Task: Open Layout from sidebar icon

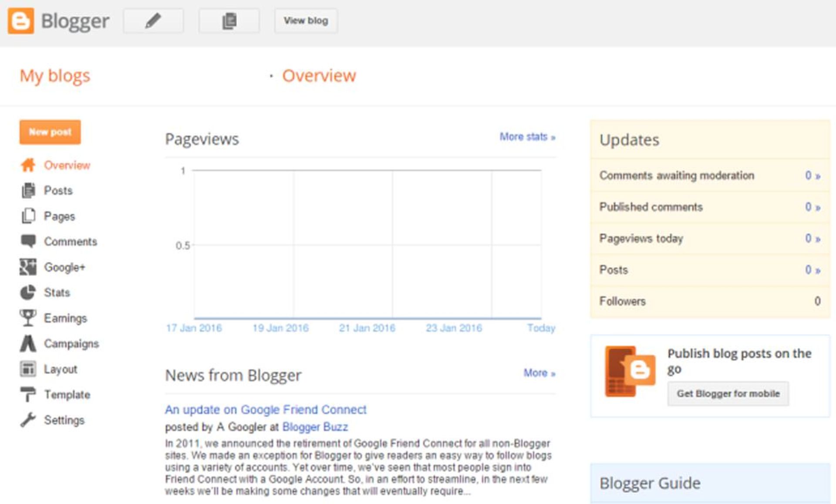Action: click(x=28, y=369)
